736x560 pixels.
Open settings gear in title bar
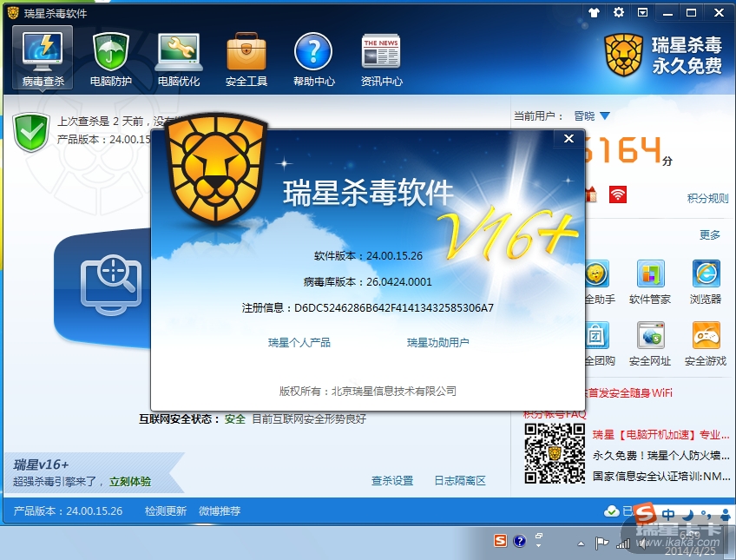point(619,12)
